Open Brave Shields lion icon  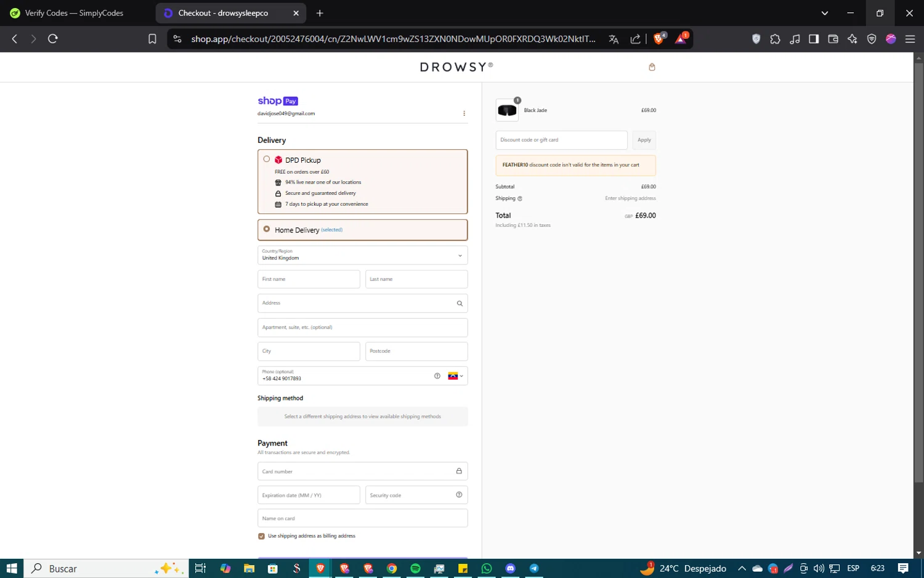tap(659, 39)
